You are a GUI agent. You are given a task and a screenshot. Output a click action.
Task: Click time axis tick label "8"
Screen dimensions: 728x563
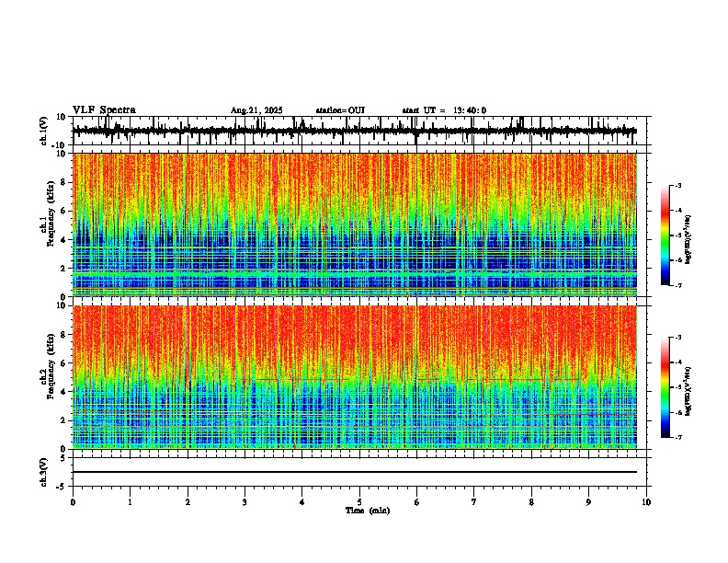click(x=531, y=502)
